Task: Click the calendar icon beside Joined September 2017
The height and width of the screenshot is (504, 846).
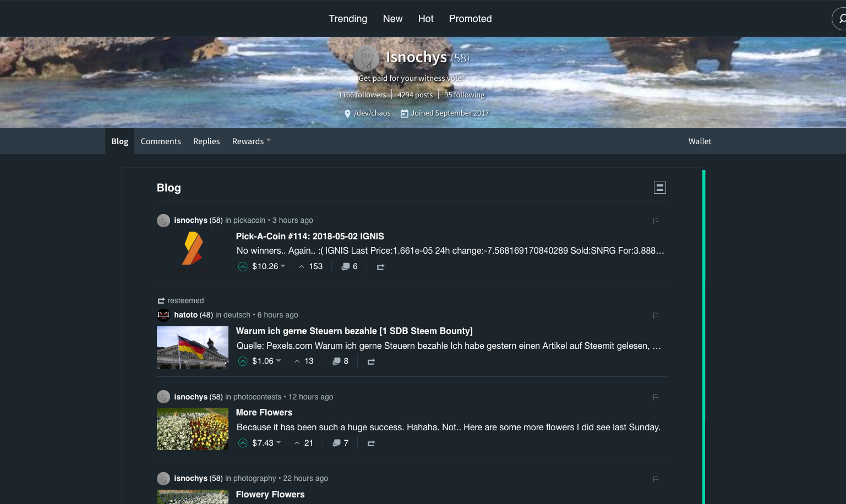Action: click(x=405, y=113)
